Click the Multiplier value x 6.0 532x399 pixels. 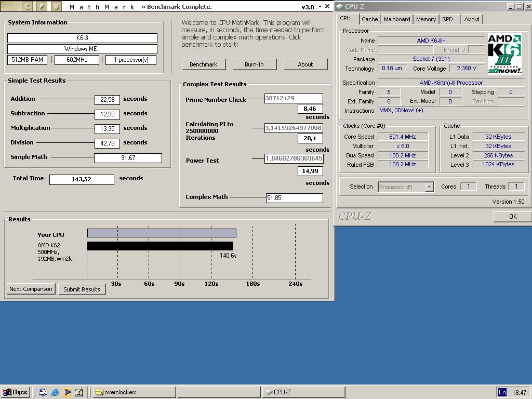pyautogui.click(x=403, y=146)
